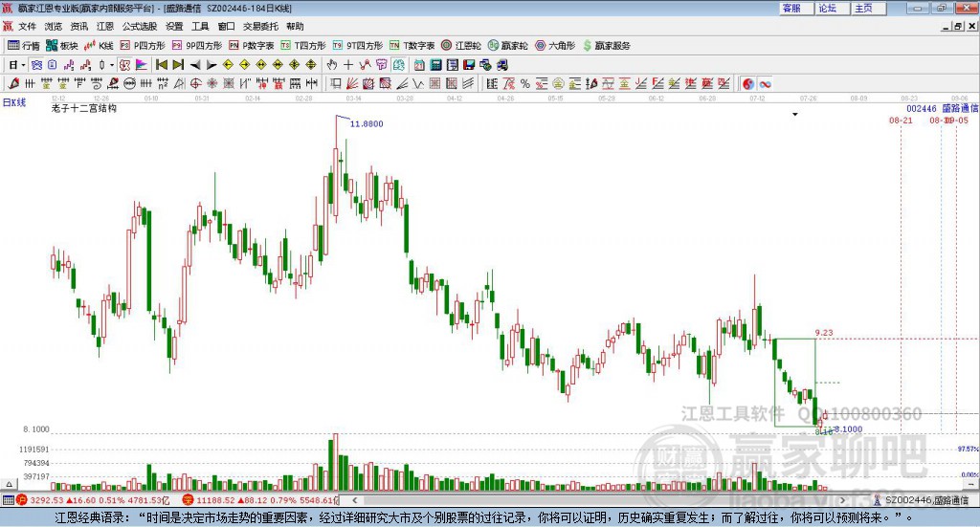The height and width of the screenshot is (527, 980).
Task: Click the scrollbar right arrow button
Action: pyautogui.click(x=843, y=500)
